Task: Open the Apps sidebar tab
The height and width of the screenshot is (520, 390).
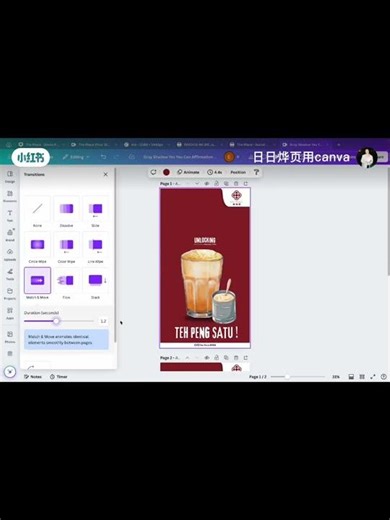Action: pyautogui.click(x=10, y=313)
